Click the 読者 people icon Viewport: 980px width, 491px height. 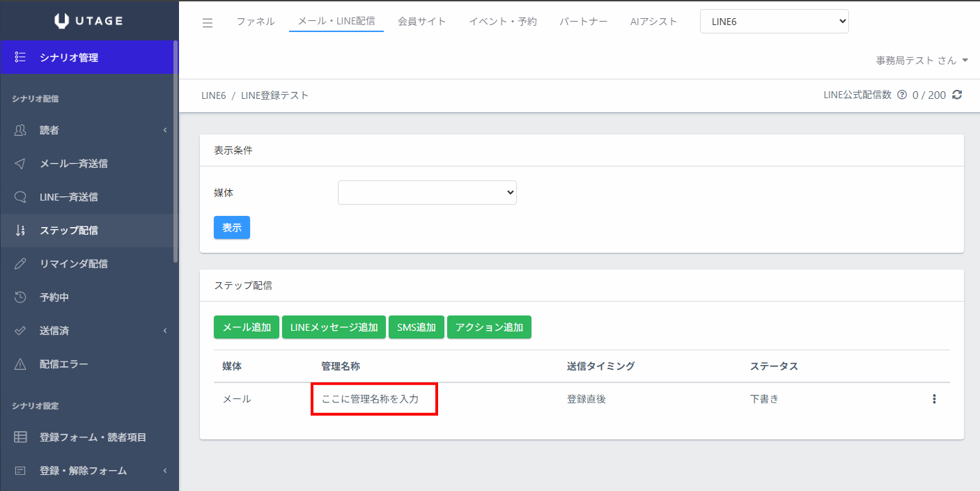(20, 130)
